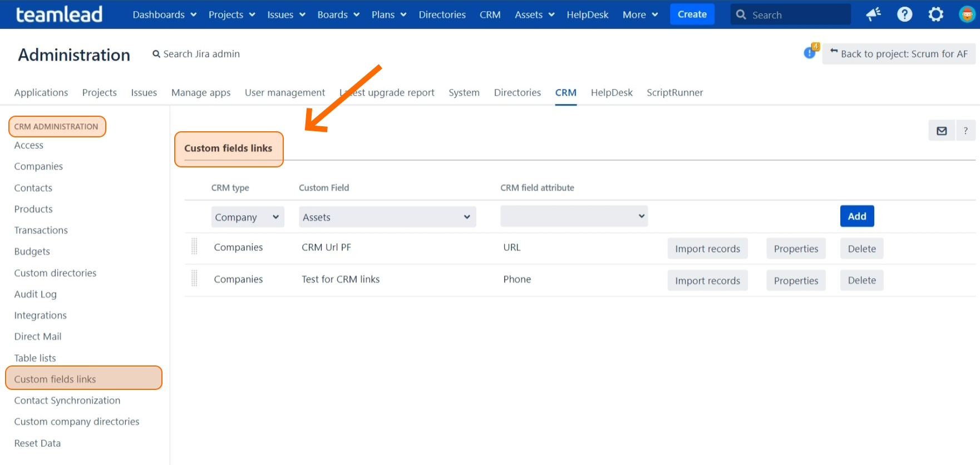Open the CRM field attribute dropdown

(x=573, y=216)
